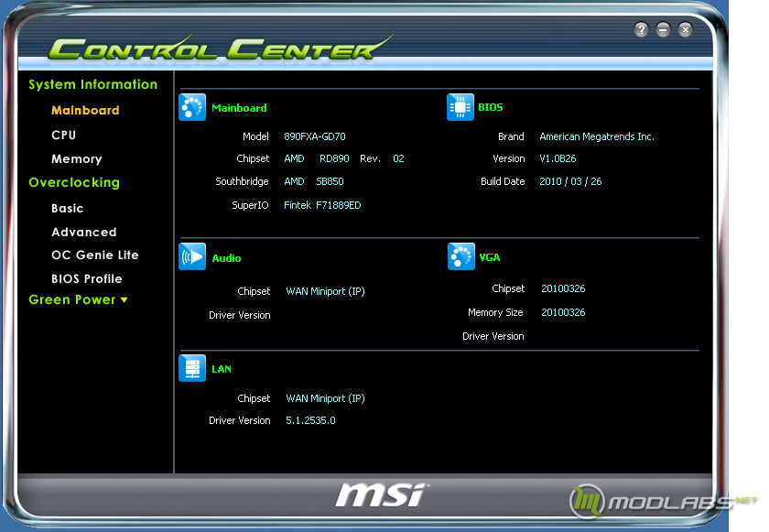Select chipset value RD890
Viewport: 769px width, 532px height.
click(334, 158)
